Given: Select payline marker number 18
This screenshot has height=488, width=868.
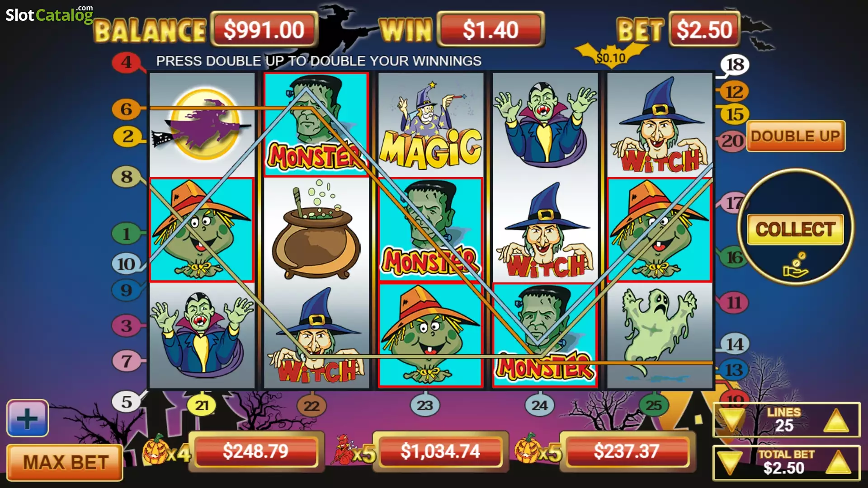Looking at the screenshot, I should click(735, 65).
